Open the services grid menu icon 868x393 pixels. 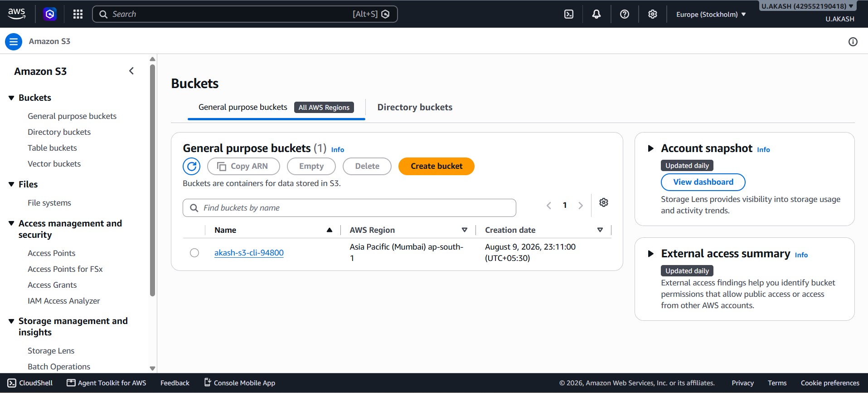tap(78, 14)
